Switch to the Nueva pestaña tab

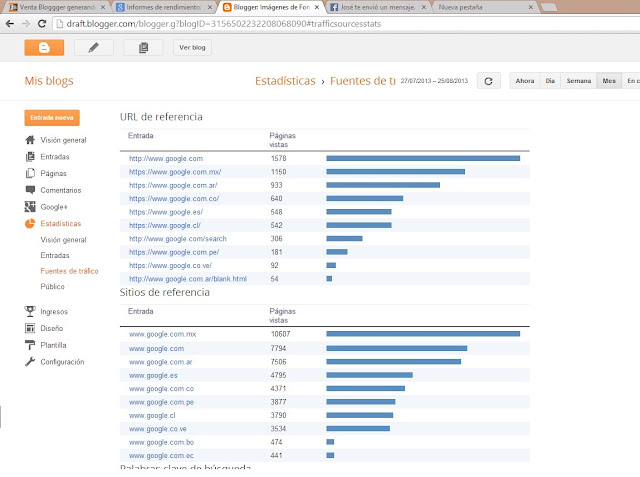click(485, 7)
